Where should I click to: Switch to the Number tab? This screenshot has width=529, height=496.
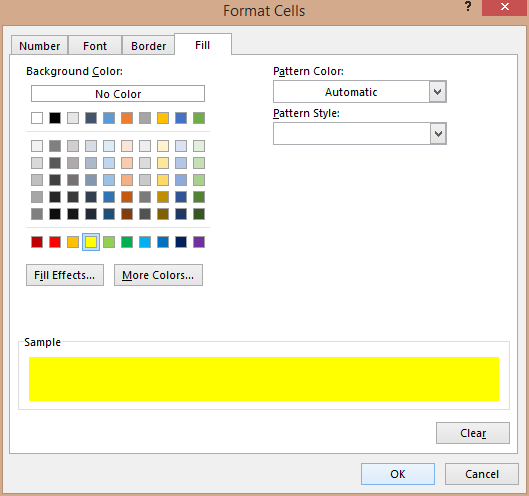click(39, 46)
